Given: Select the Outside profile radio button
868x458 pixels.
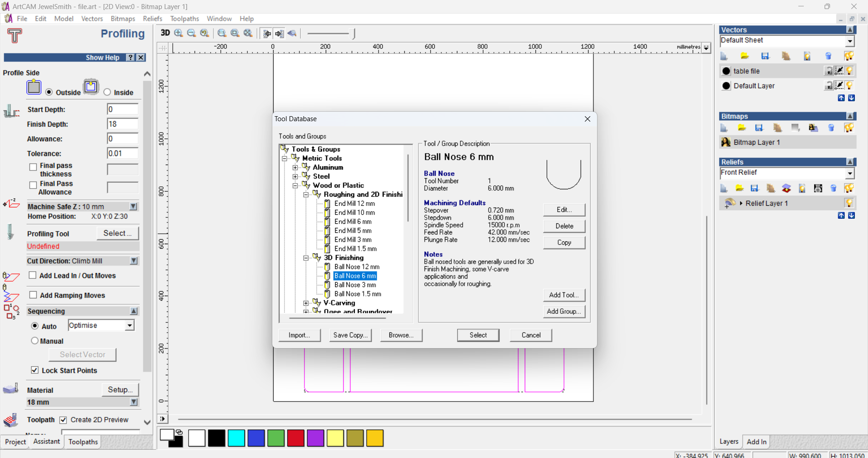Looking at the screenshot, I should tap(49, 92).
